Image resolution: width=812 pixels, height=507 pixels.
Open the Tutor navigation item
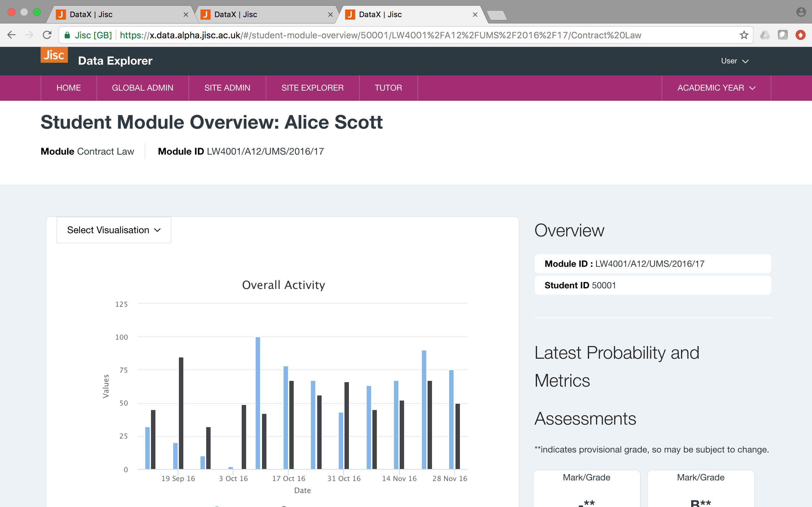click(388, 88)
